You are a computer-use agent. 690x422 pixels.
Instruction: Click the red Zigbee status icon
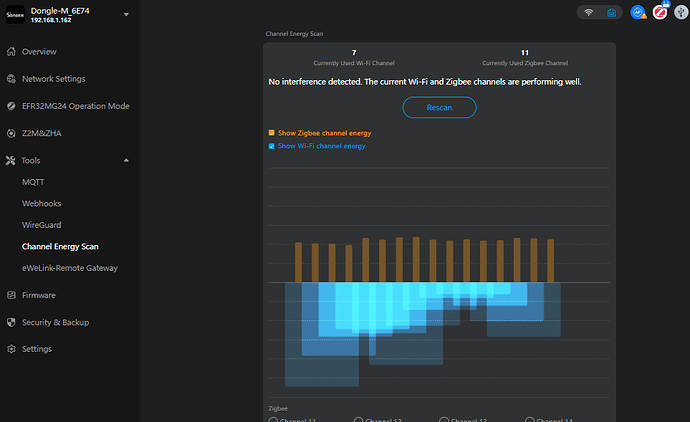point(660,13)
